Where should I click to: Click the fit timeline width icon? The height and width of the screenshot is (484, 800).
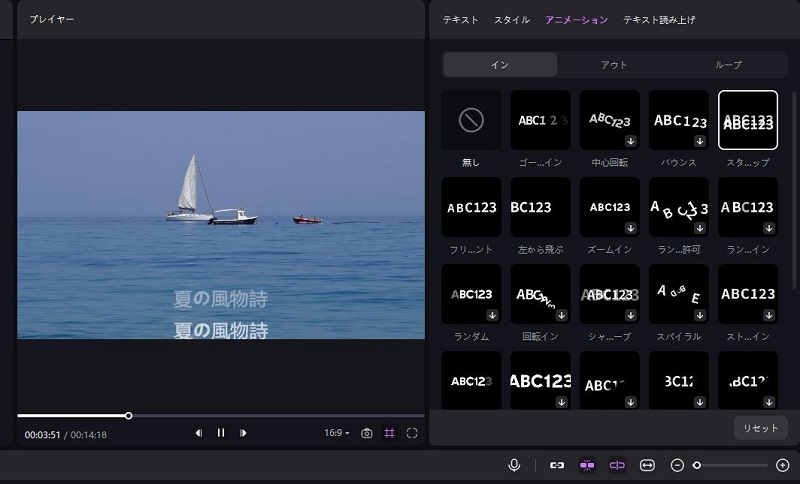(647, 465)
